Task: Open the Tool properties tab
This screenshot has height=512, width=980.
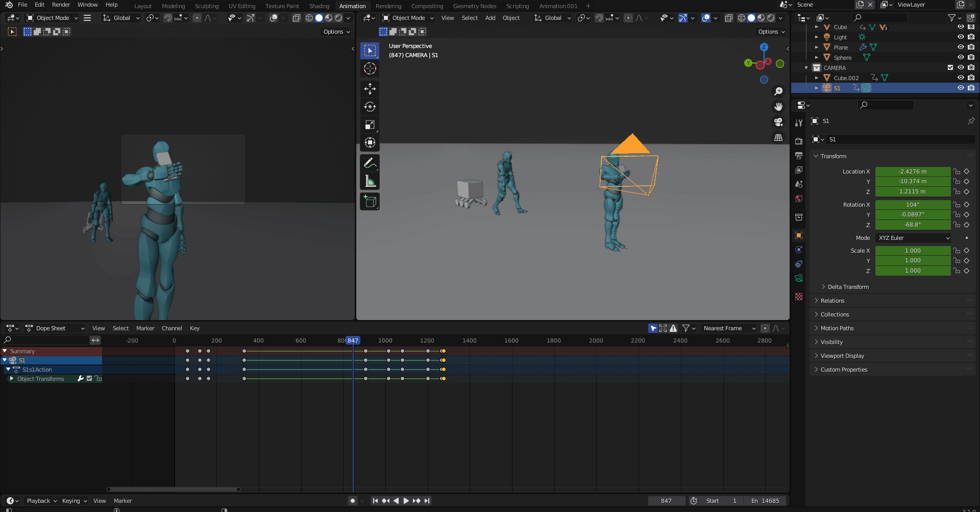Action: [799, 123]
